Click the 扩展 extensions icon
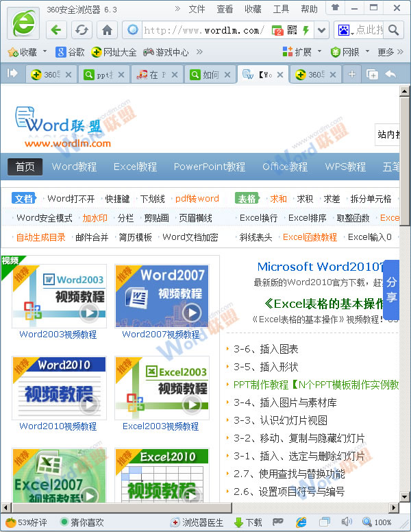 coord(288,51)
